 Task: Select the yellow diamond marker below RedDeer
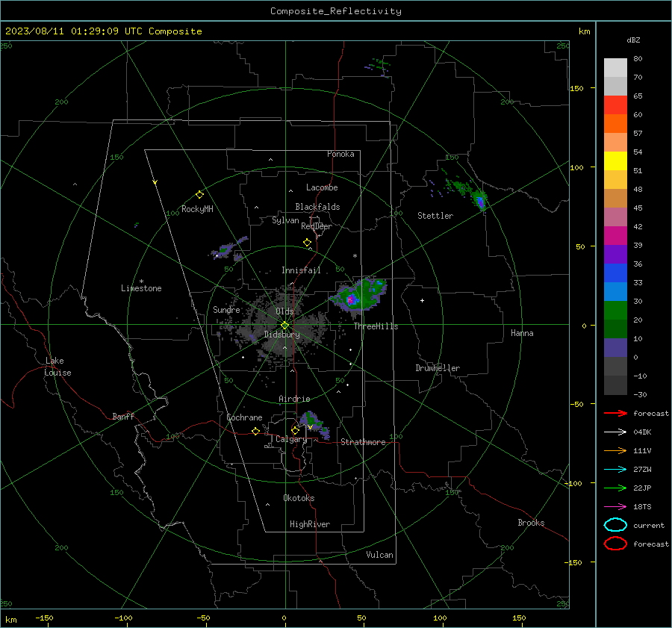click(307, 243)
